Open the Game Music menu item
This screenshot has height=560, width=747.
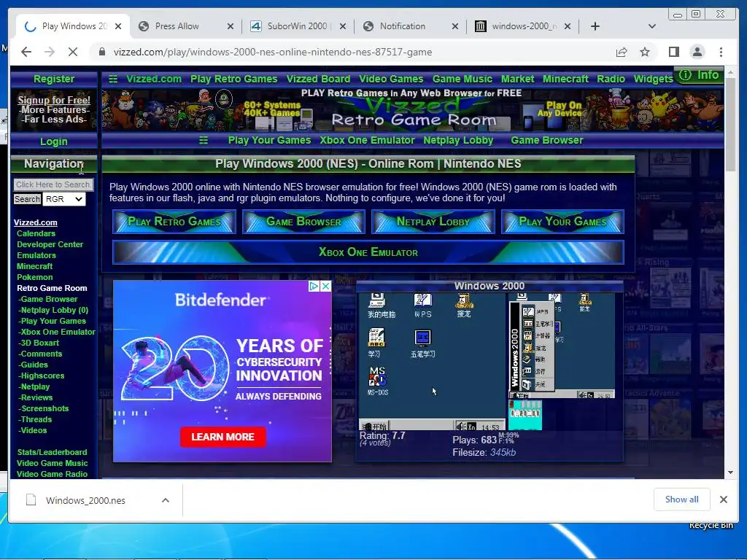[462, 79]
